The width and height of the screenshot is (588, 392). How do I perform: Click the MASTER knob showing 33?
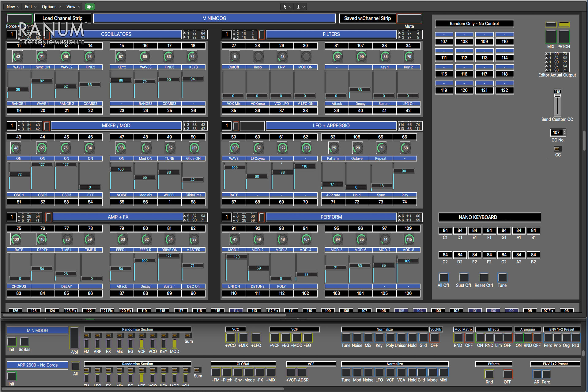194,239
